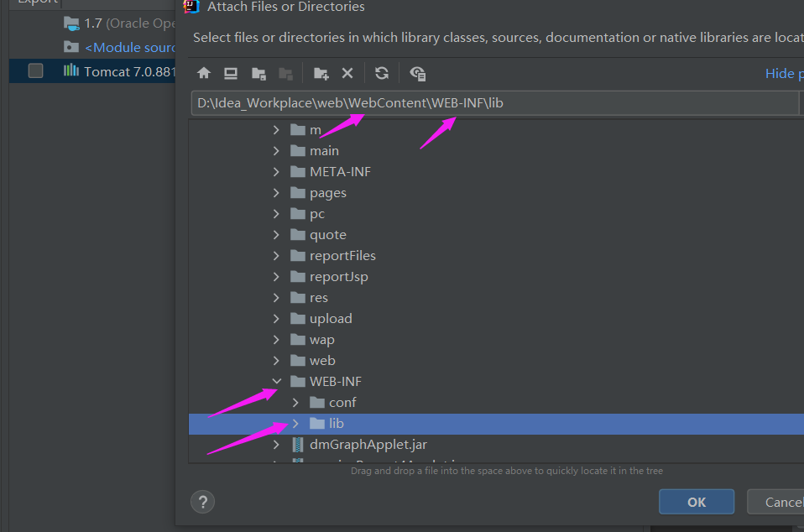Expand the reportFiles folder
Viewport: 804px width, 532px height.
276,256
